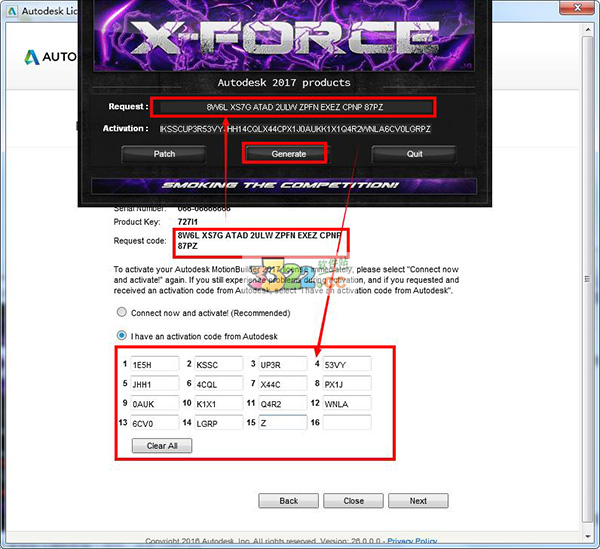Click activation field 13 containing 6CV0
This screenshot has width=600, height=549.
pos(155,423)
